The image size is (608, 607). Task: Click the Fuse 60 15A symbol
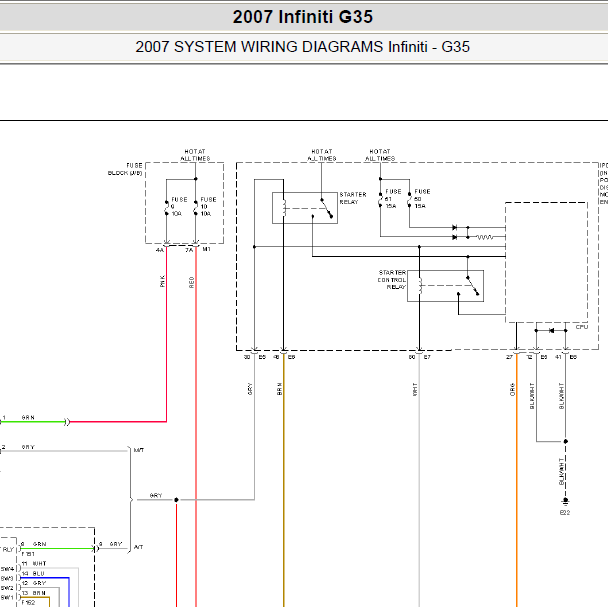pos(409,200)
